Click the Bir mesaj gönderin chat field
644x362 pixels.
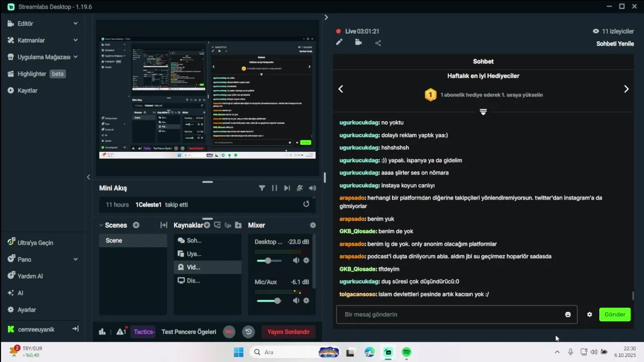point(457,315)
